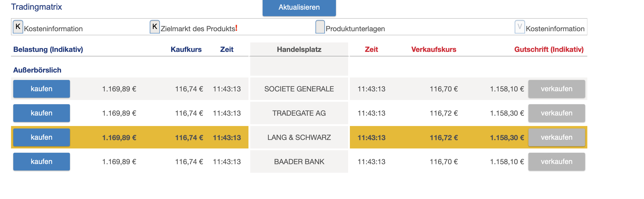The image size is (644, 199).
Task: Buy via Societe Generale with kaufen
Action: 42,89
